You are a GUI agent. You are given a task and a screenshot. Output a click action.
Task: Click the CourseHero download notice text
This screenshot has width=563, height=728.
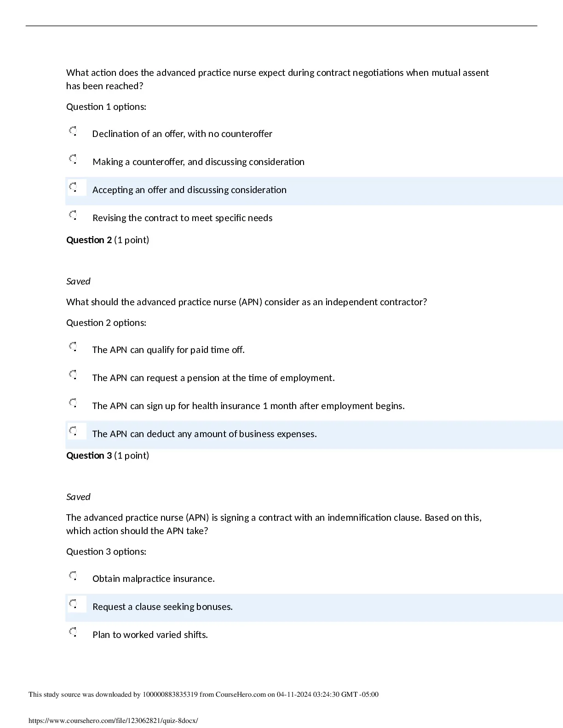[x=203, y=694]
